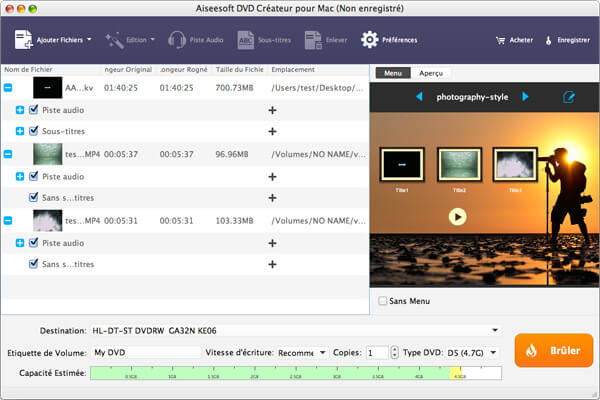The height and width of the screenshot is (400, 600).
Task: Open Préférences gear icon
Action: [x=369, y=40]
